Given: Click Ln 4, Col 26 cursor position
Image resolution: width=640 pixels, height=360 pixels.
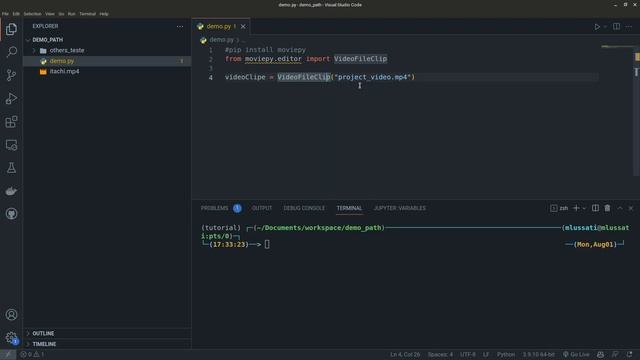Looking at the screenshot, I should pos(405,354).
